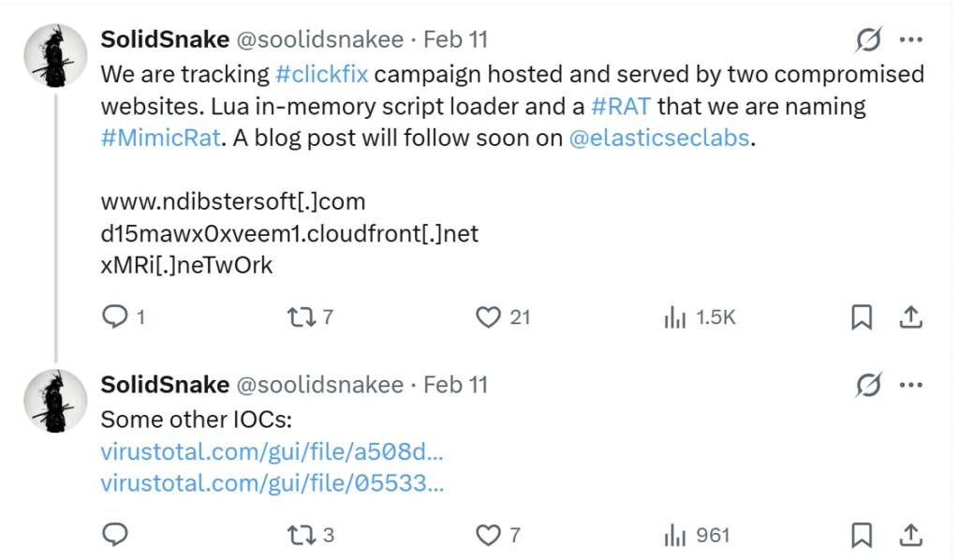Like the first tweet about clickfix
This screenshot has width=959, height=560.
[488, 317]
